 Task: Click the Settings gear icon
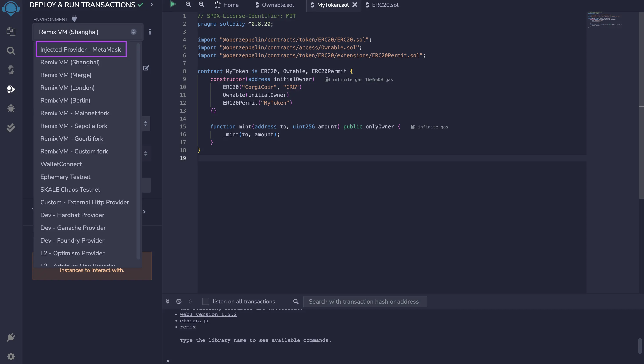coord(11,356)
